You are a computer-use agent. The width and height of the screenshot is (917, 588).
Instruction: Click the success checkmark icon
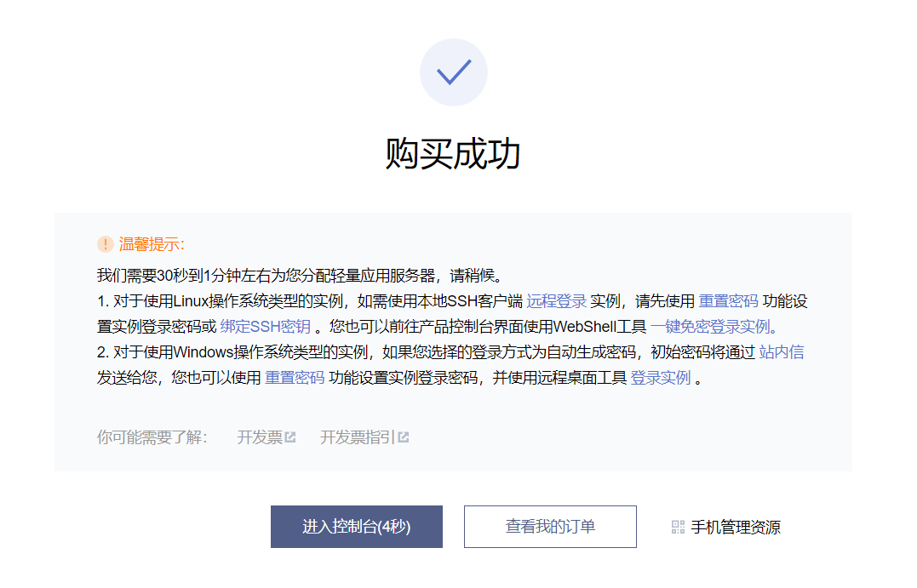454,72
